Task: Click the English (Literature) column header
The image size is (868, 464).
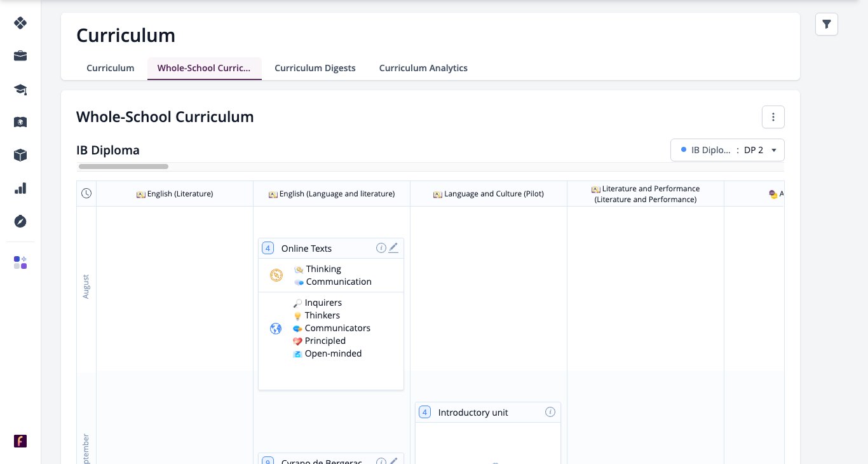Action: pos(175,194)
